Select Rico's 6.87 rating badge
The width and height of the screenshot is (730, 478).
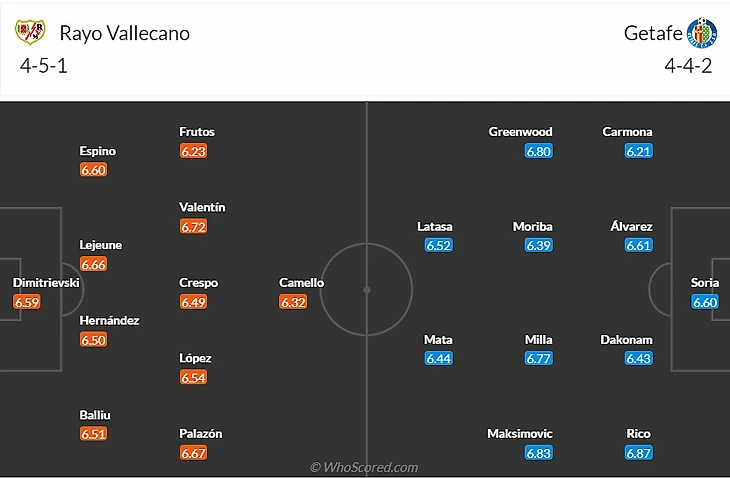tap(638, 453)
